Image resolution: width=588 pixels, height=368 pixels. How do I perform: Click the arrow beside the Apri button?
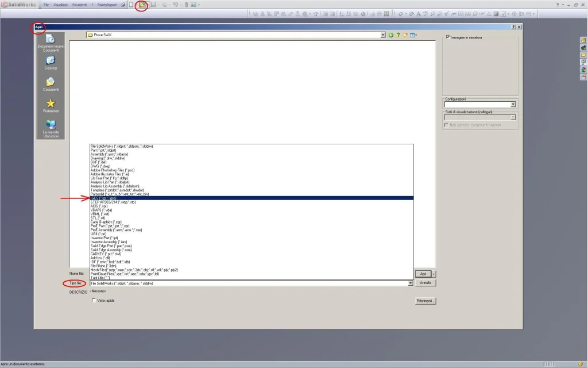point(434,274)
